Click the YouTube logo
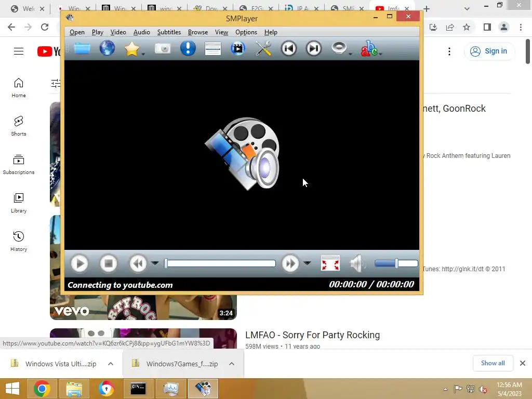532x399 pixels. click(x=49, y=51)
